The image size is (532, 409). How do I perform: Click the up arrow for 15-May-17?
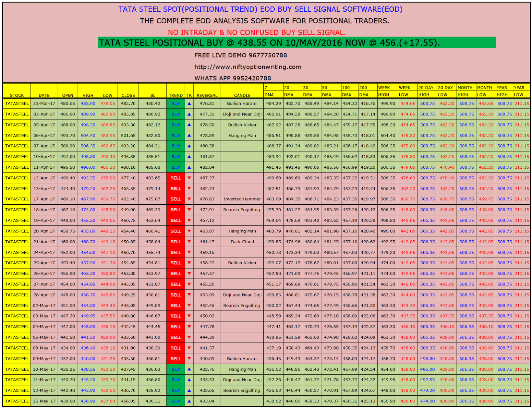[x=189, y=401]
